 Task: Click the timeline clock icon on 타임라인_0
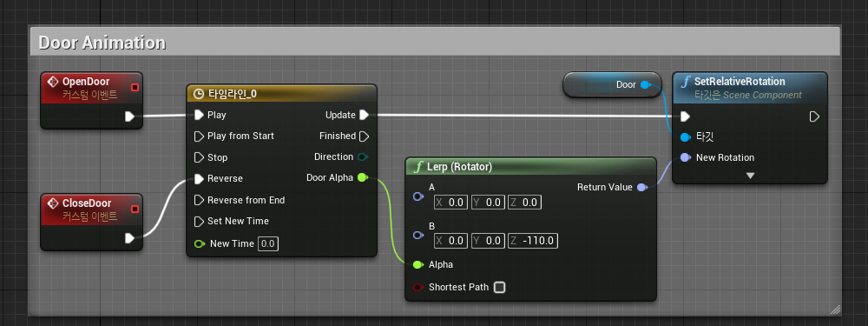[x=200, y=94]
